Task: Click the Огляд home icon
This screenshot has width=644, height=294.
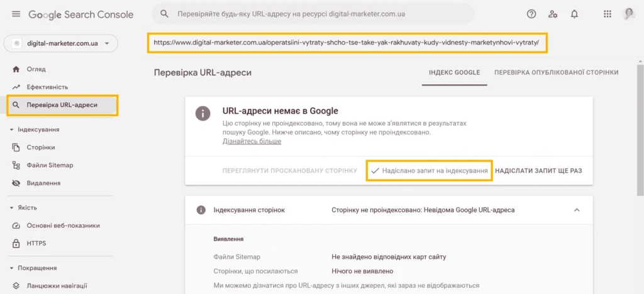Action: (16, 69)
